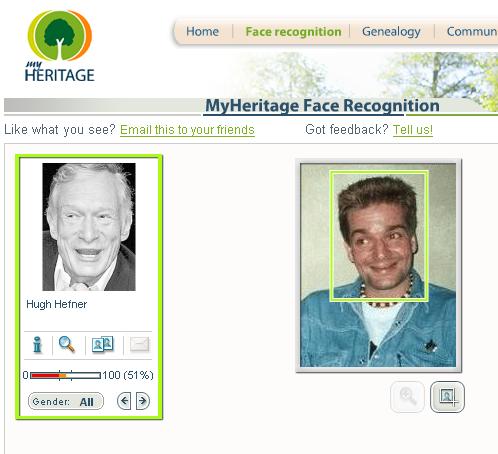Screen dimensions: 498x454
Task: Click the blue info icon under Hugh Hefner
Action: pos(37,344)
